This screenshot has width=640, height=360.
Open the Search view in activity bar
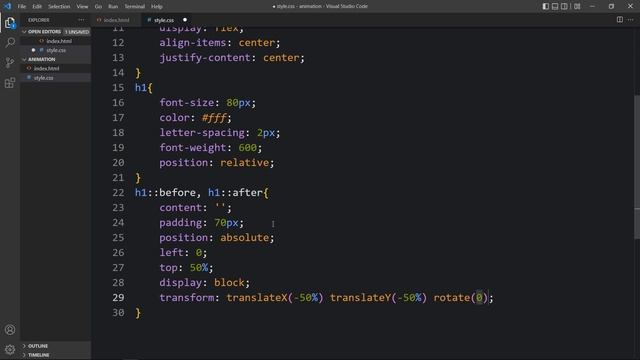tap(10, 42)
